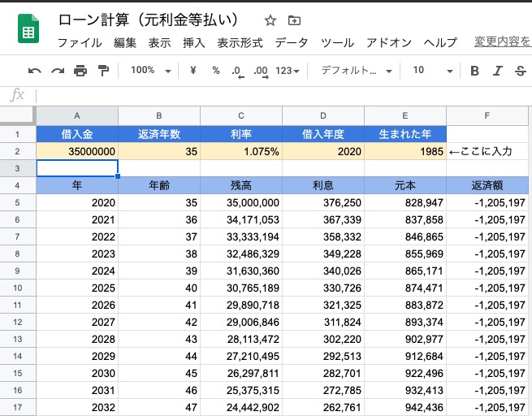Select column B header
The height and width of the screenshot is (416, 532).
[x=159, y=115]
